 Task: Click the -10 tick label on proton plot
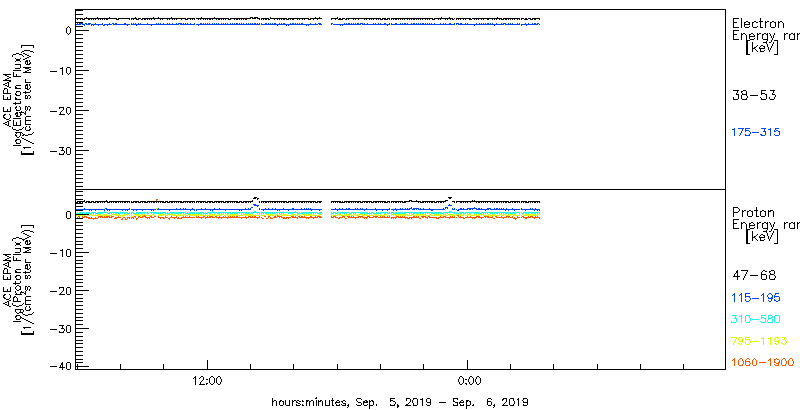click(x=61, y=253)
